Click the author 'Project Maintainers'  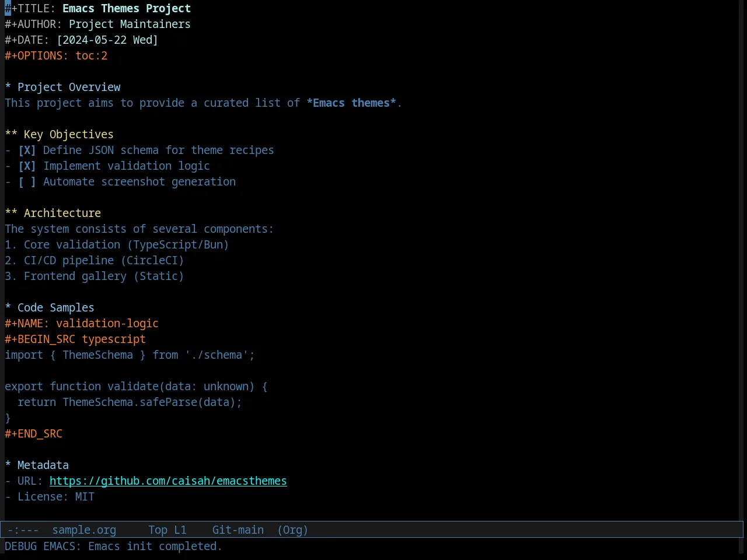[130, 24]
